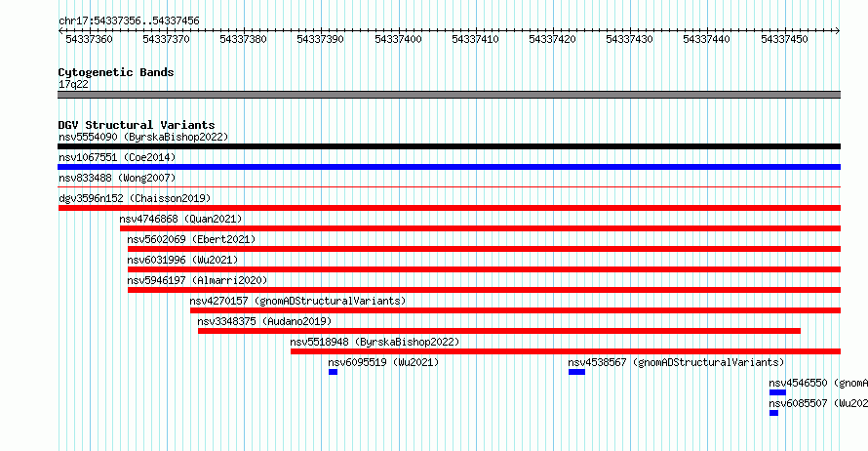Screen dimensions: 868x451
Task: Click the black nsv5554090 variant bar
Action: [449, 146]
